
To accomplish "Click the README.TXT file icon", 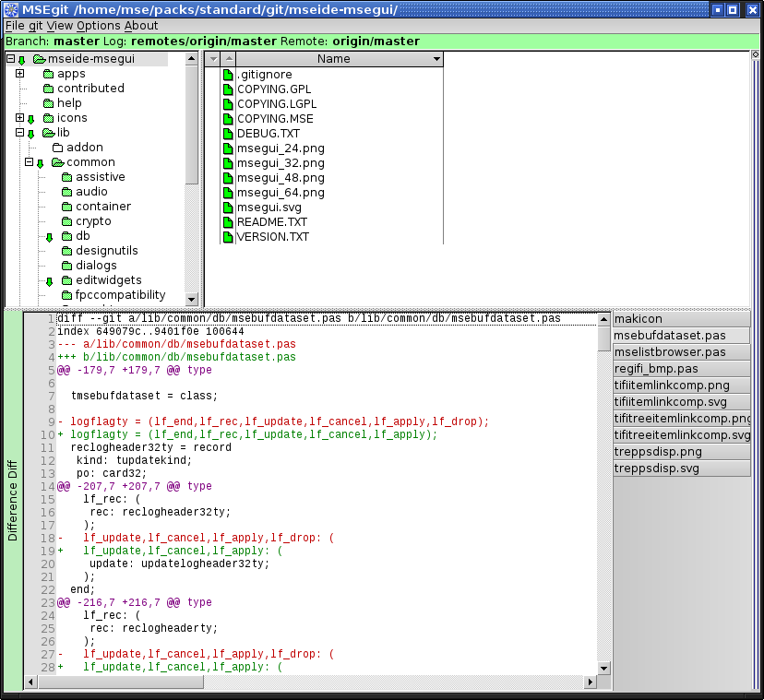I will pyautogui.click(x=229, y=222).
